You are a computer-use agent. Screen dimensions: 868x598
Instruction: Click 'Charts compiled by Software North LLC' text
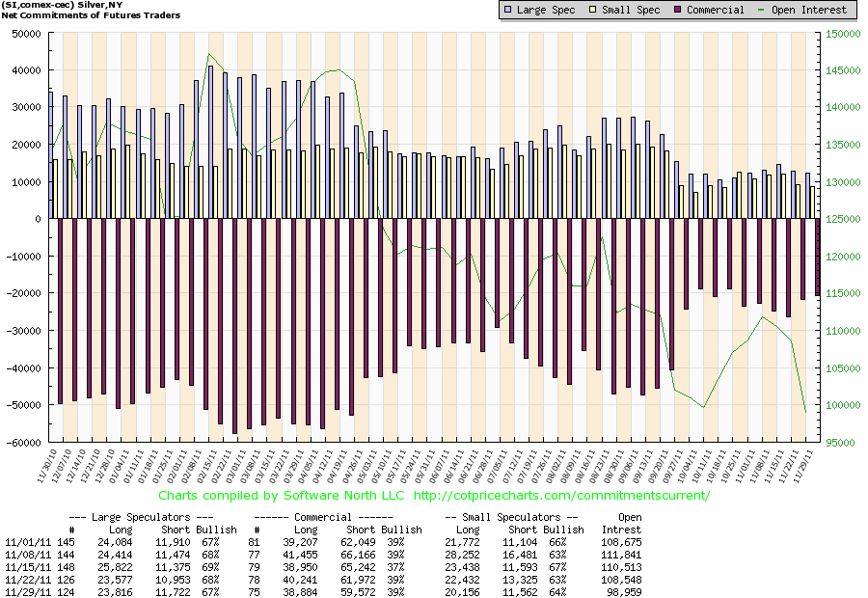click(x=282, y=496)
